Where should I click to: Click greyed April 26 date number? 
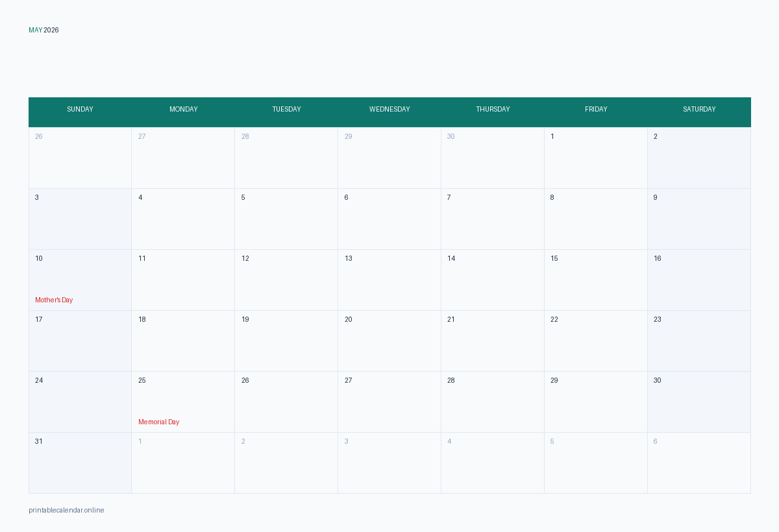click(39, 137)
